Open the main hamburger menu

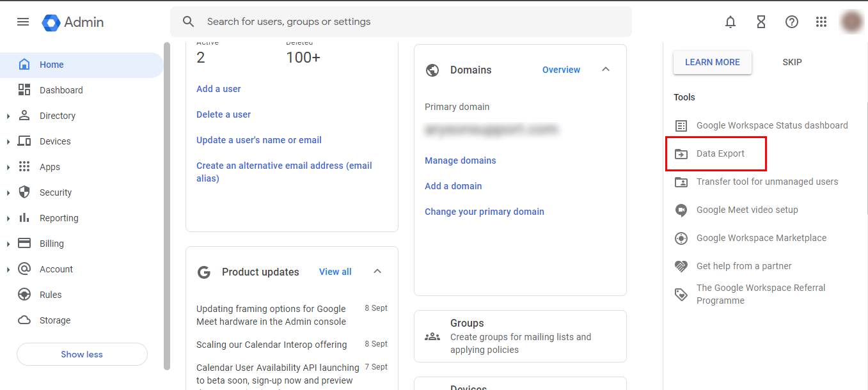[23, 22]
